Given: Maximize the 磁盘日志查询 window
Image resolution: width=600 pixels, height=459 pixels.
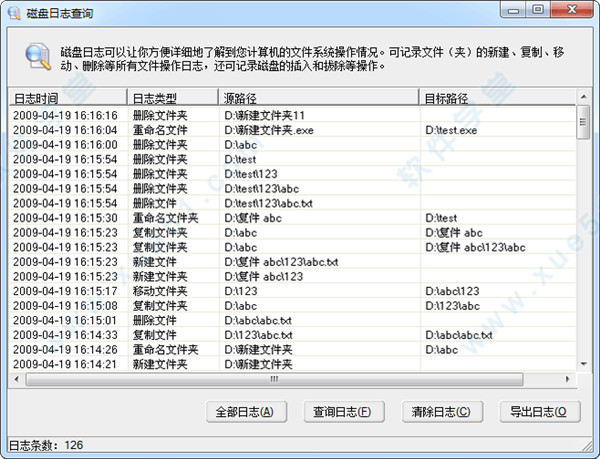Looking at the screenshot, I should (538, 10).
